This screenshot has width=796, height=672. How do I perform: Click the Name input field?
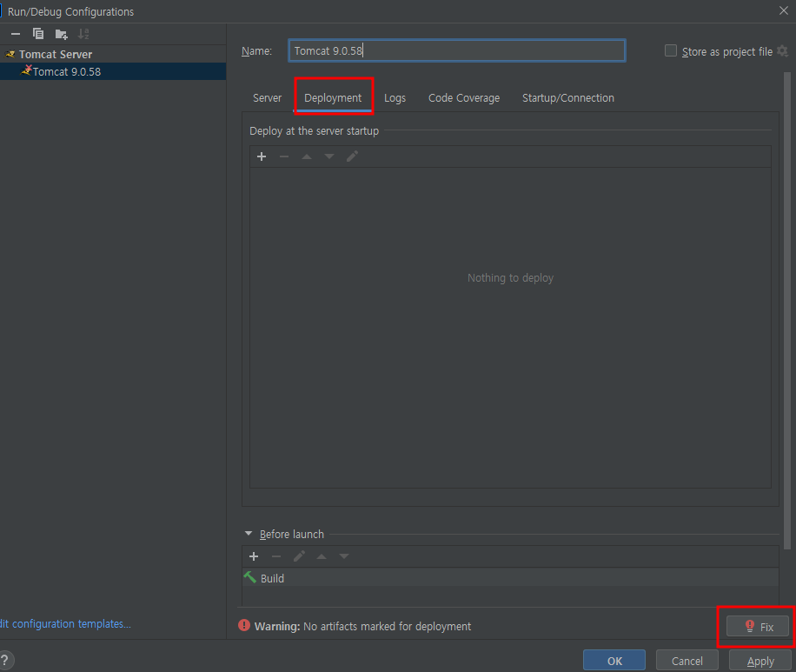[x=456, y=50]
